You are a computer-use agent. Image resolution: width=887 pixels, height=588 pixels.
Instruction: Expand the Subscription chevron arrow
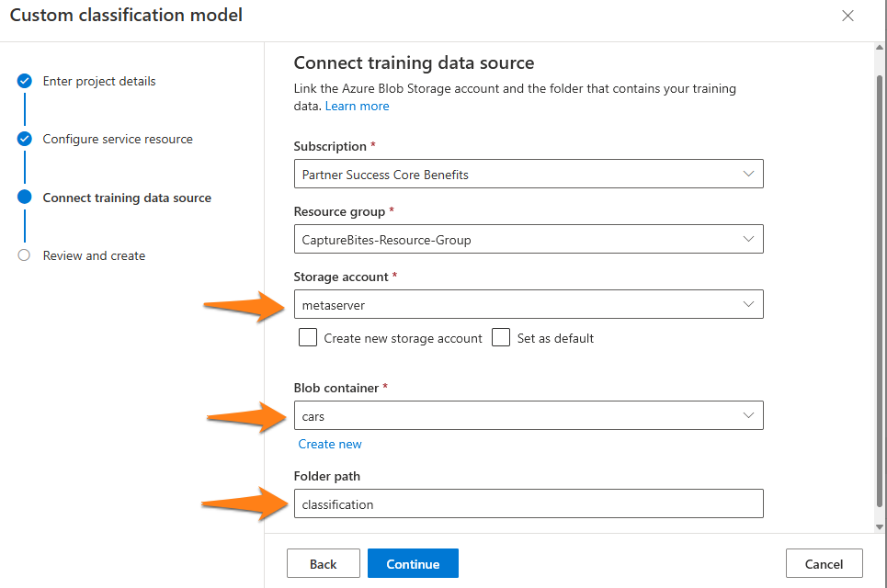pyautogui.click(x=748, y=175)
